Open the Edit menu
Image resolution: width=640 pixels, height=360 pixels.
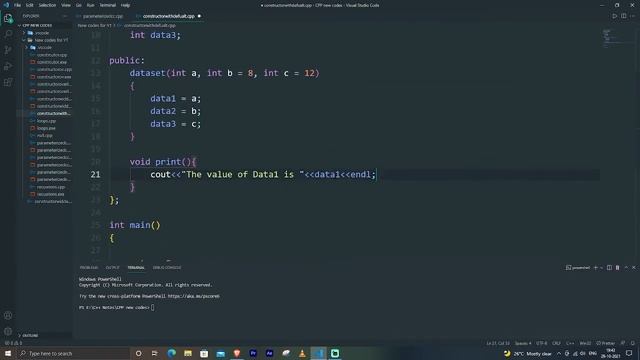point(29,5)
